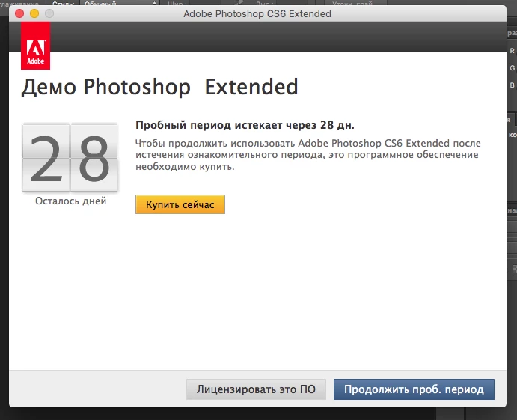The height and width of the screenshot is (420, 517).
Task: Click the red Adobe logo
Action: (36, 46)
